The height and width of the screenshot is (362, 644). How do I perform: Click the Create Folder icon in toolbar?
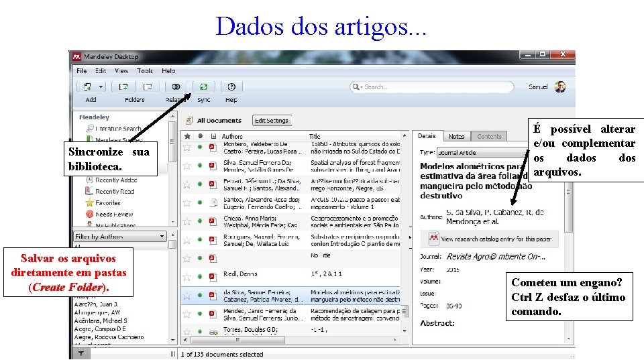(123, 86)
